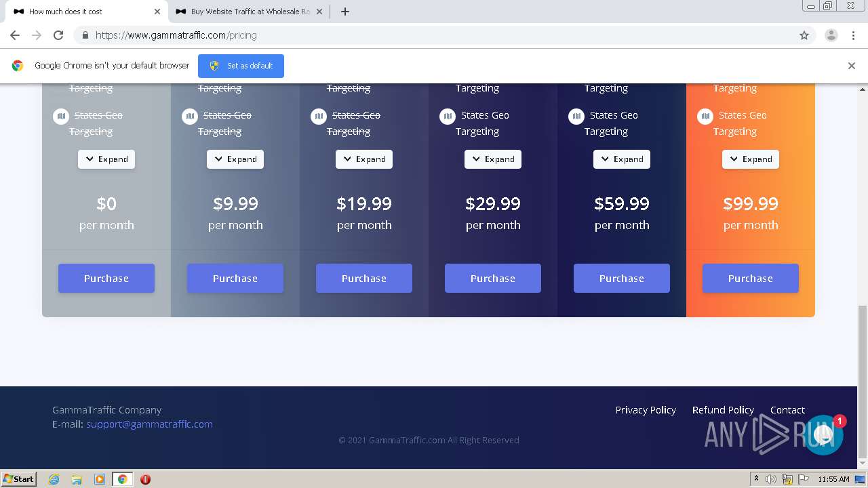This screenshot has width=868, height=488.
Task: Expand features of the $59.99 plan
Action: pos(622,159)
